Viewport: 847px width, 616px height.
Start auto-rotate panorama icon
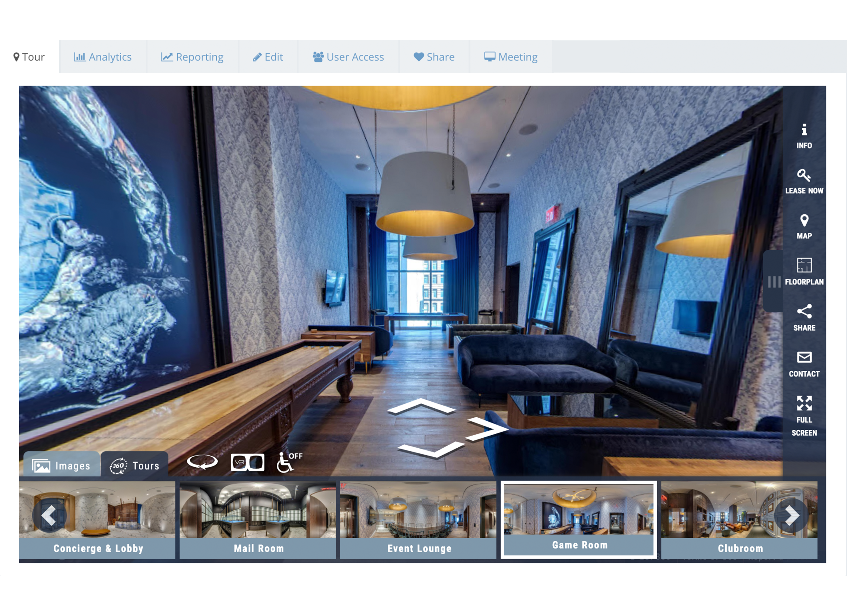(202, 462)
